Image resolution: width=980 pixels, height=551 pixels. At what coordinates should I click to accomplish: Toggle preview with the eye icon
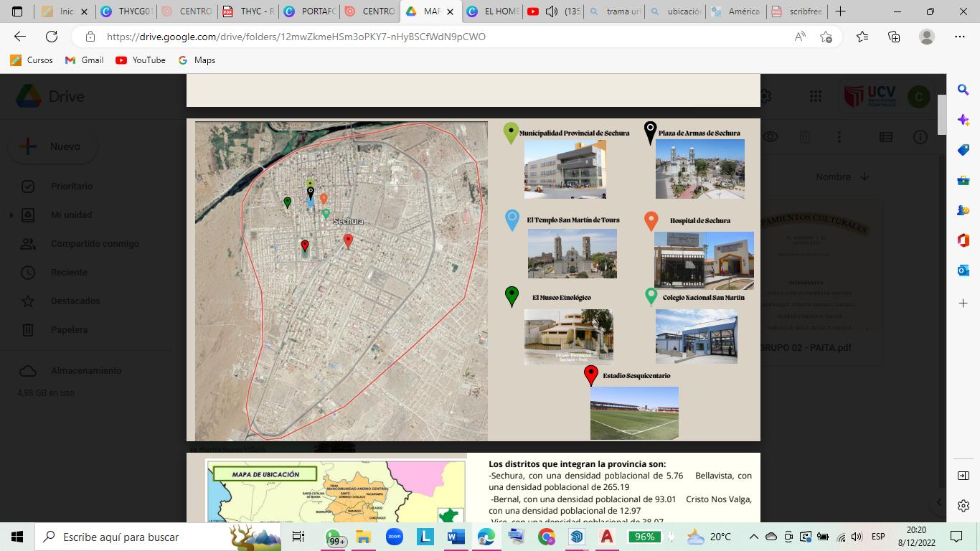[x=771, y=137]
